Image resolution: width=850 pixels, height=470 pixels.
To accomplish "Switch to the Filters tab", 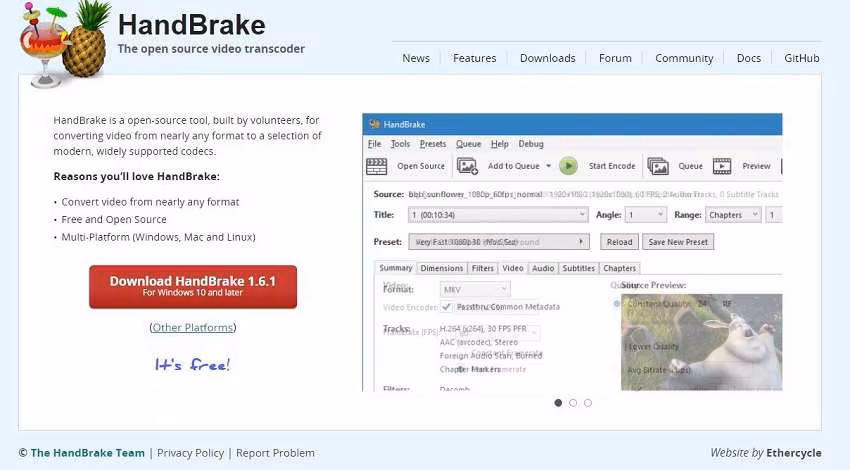I will [x=482, y=268].
